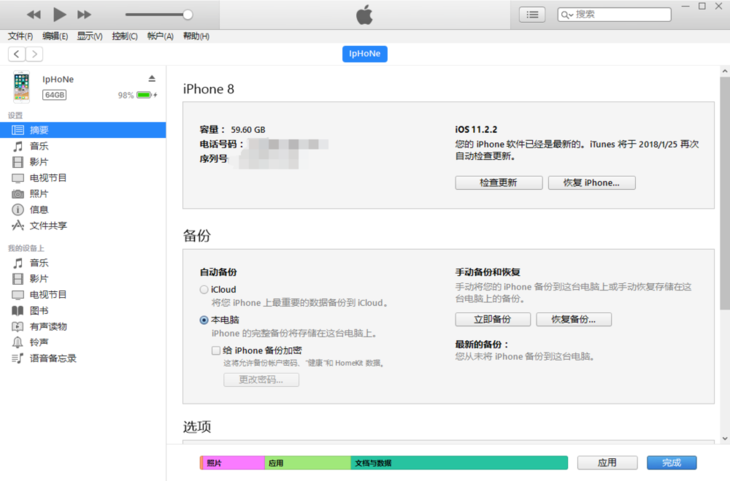Click the scrollbar down arrow
730x481 pixels.
coord(724,439)
